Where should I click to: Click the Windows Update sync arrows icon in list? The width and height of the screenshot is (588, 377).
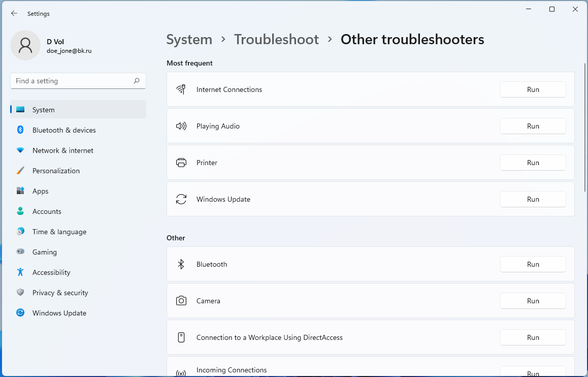[181, 199]
